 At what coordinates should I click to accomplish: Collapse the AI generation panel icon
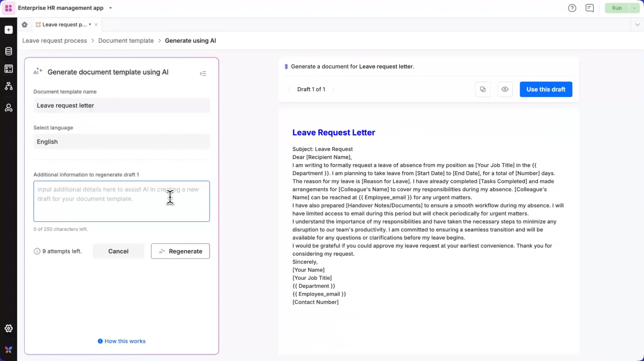point(203,74)
